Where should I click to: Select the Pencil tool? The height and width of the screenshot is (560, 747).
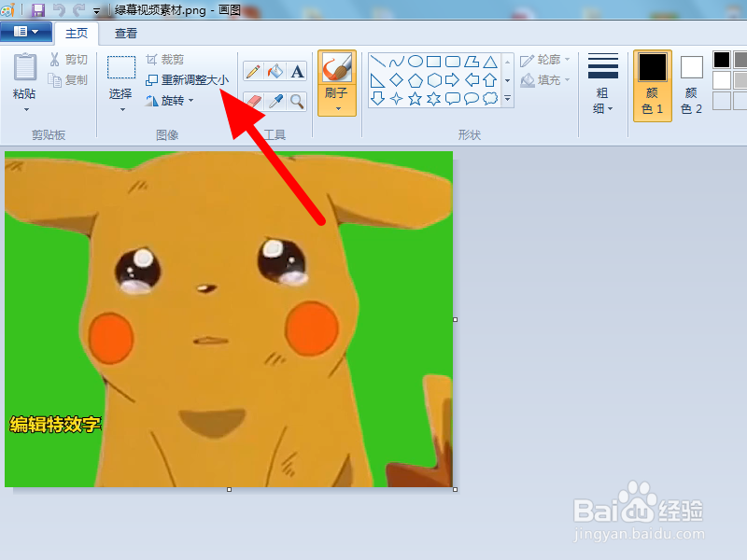pos(253,72)
